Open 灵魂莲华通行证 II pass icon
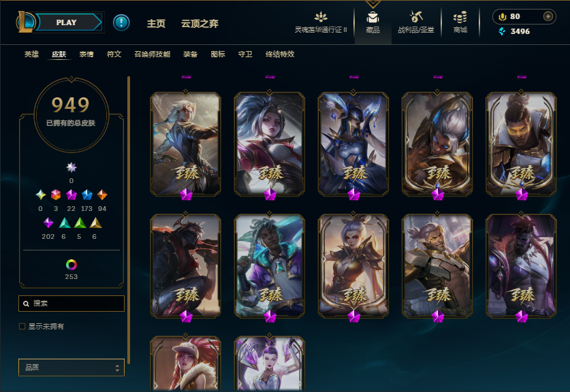This screenshot has height=392, width=570. pyautogui.click(x=321, y=17)
